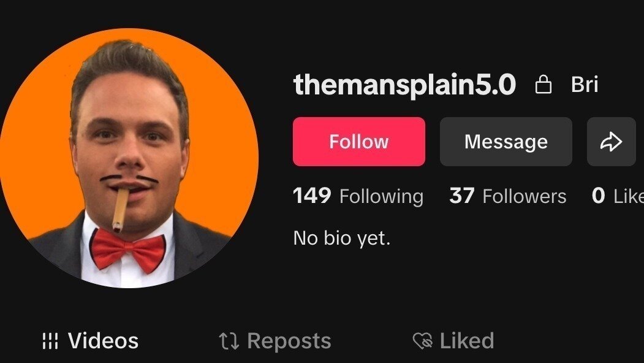The width and height of the screenshot is (644, 363).
Task: Open the profile picture avatar
Action: click(129, 158)
